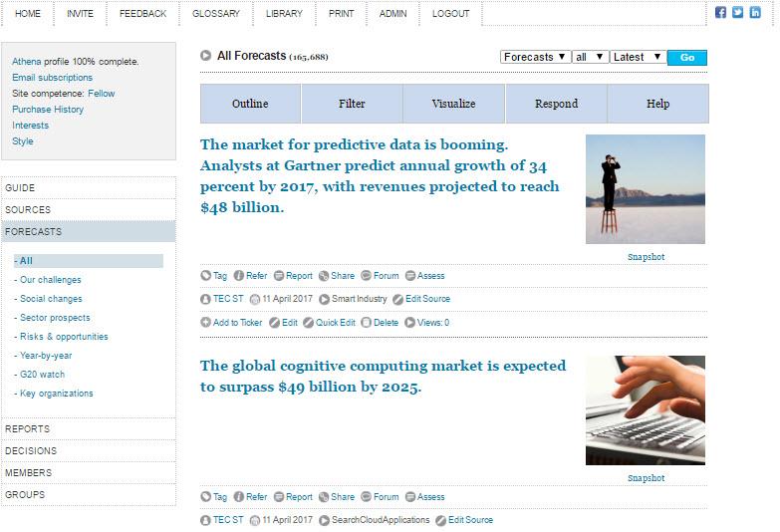Select Risks & opportunities in sidebar

pos(64,337)
